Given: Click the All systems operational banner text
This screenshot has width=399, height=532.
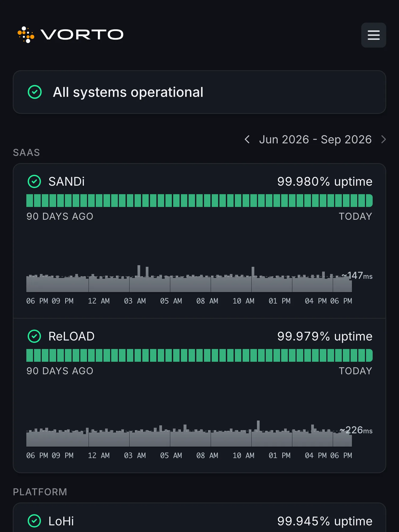Looking at the screenshot, I should point(128,92).
